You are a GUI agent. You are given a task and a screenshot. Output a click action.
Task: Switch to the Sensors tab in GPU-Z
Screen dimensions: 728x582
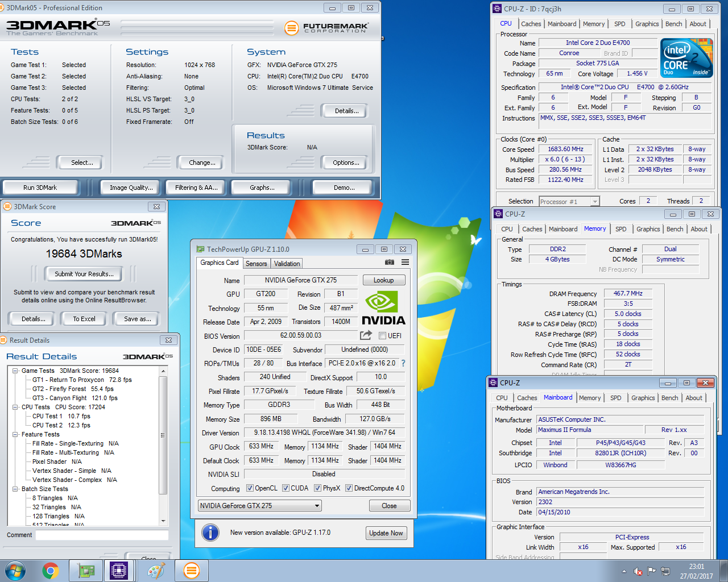256,264
